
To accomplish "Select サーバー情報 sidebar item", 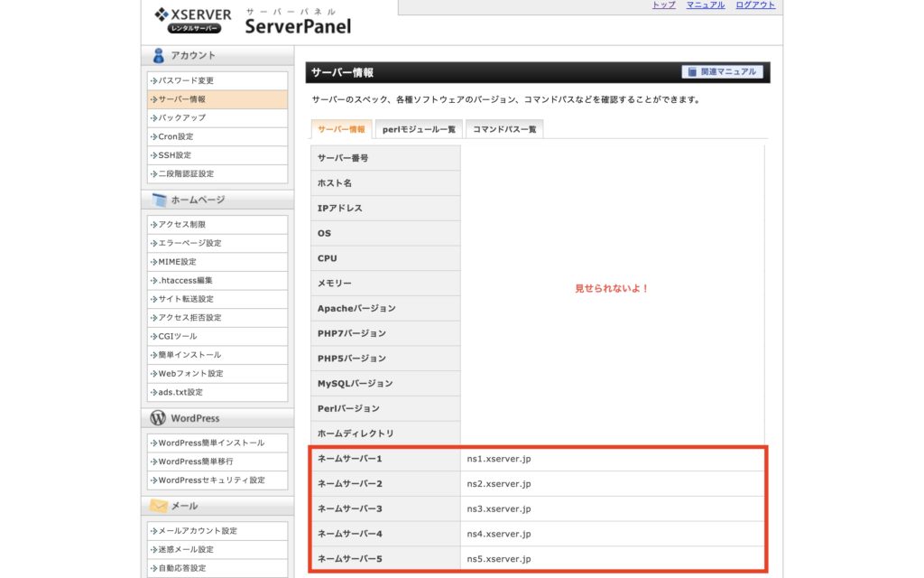I will point(217,99).
